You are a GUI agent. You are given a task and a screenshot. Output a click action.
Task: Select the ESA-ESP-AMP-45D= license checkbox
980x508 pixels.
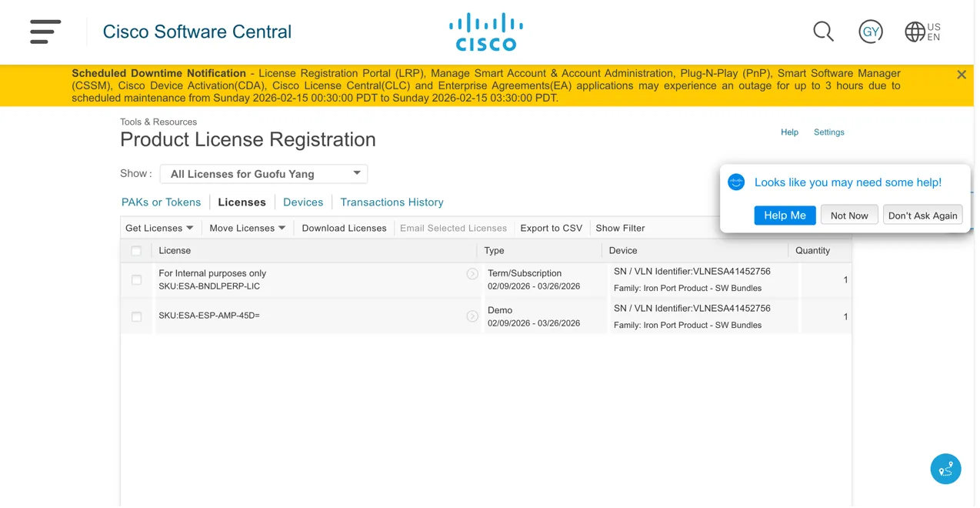pyautogui.click(x=136, y=317)
